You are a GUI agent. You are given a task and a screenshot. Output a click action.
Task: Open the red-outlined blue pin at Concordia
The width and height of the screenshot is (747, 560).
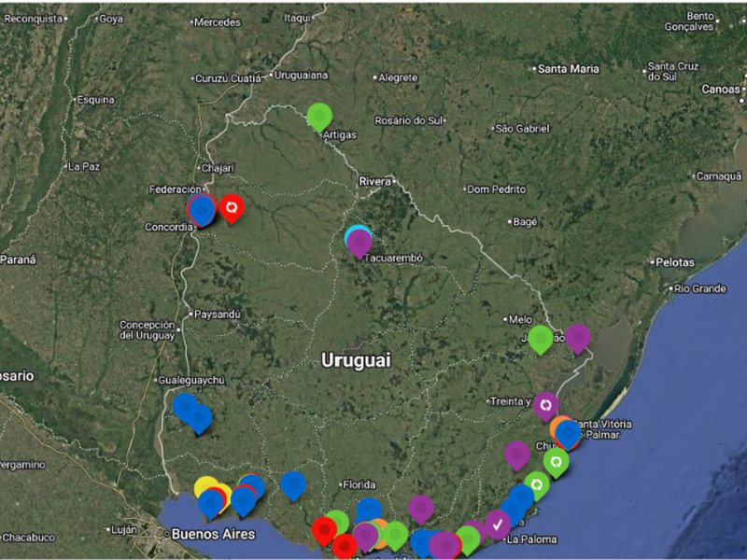pos(202,210)
